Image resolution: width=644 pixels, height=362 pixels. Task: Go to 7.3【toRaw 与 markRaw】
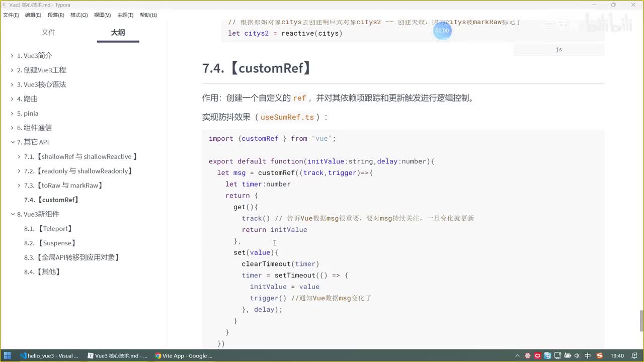[64, 186]
